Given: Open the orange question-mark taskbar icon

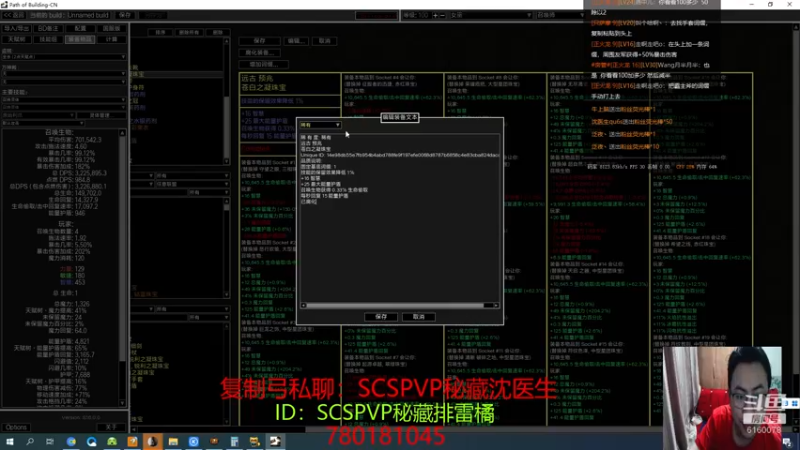Looking at the screenshot, I should tap(132, 441).
